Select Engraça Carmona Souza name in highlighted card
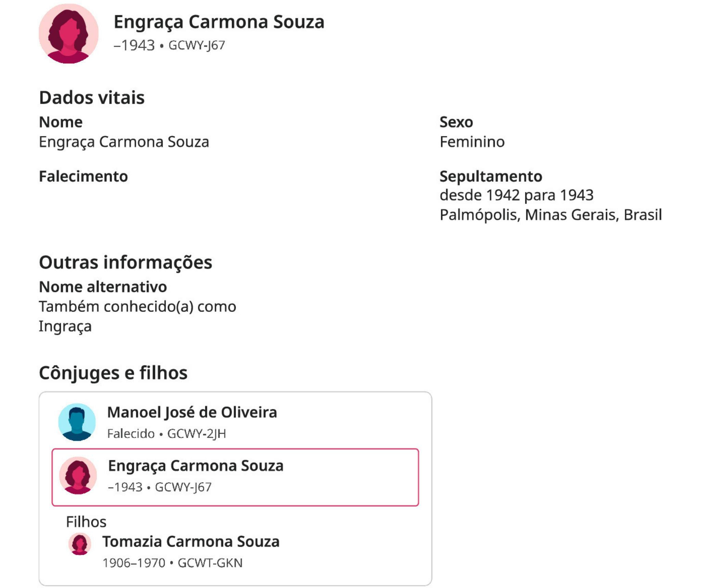 pos(195,466)
